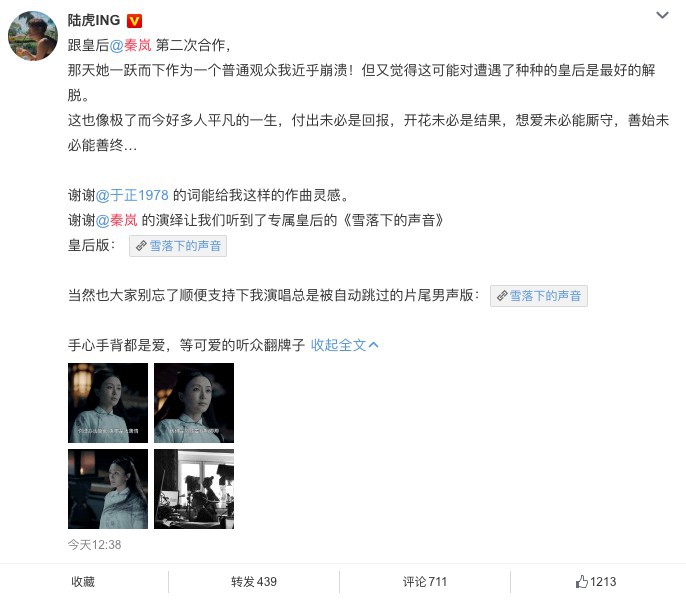Open @秦岚 mention in first line

pyautogui.click(x=130, y=45)
